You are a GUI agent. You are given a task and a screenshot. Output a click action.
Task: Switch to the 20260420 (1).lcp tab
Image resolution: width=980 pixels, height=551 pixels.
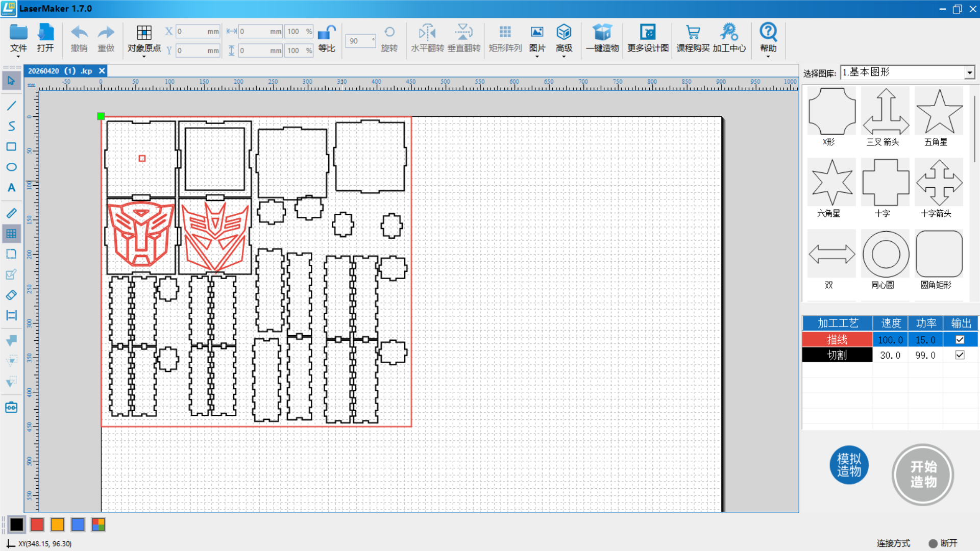(x=60, y=71)
